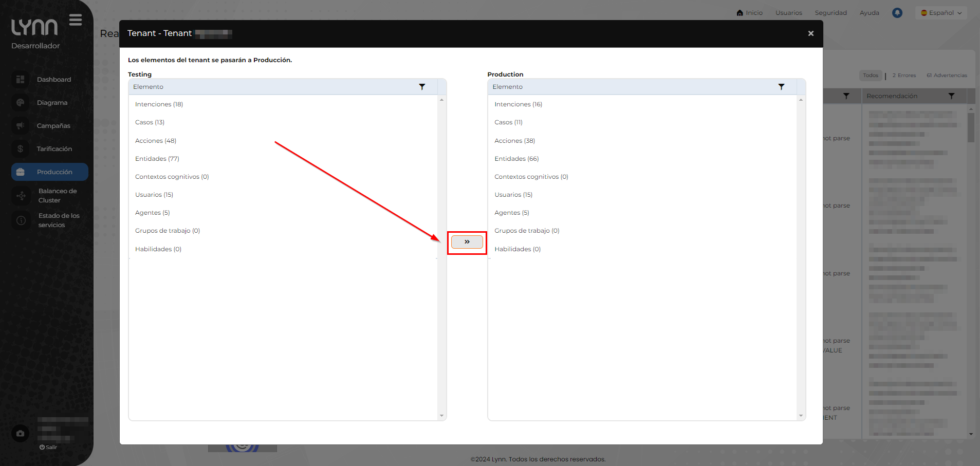Click the Dashboard grid icon
This screenshot has height=466, width=980.
pyautogui.click(x=21, y=80)
